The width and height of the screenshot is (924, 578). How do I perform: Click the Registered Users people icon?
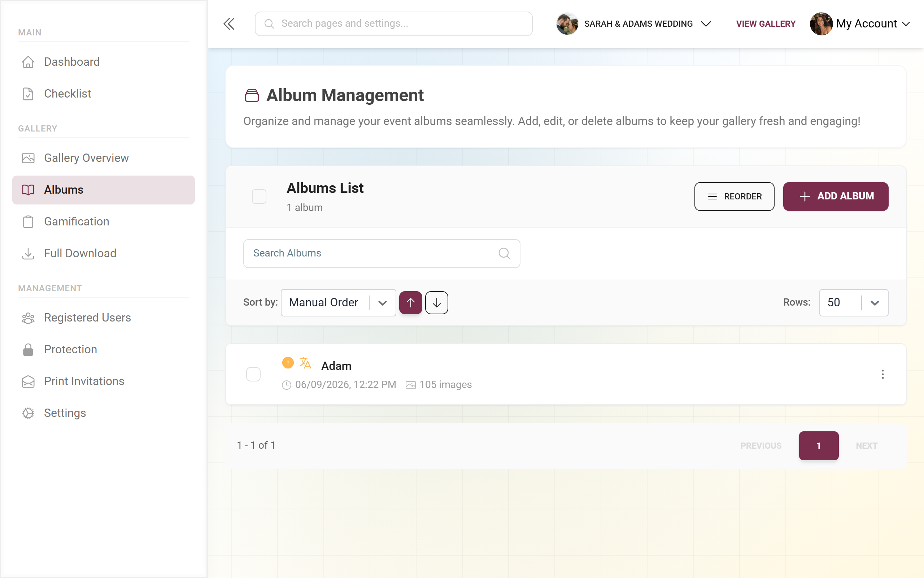pyautogui.click(x=28, y=318)
